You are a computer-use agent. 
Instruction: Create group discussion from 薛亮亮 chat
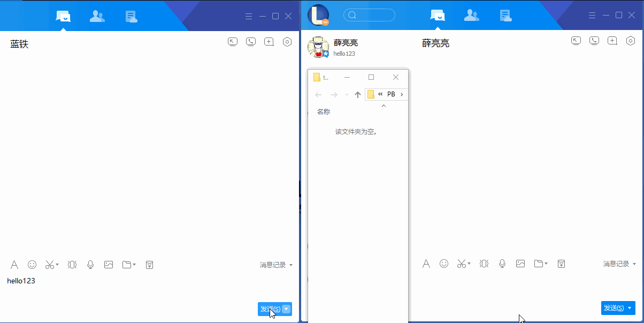coord(612,41)
